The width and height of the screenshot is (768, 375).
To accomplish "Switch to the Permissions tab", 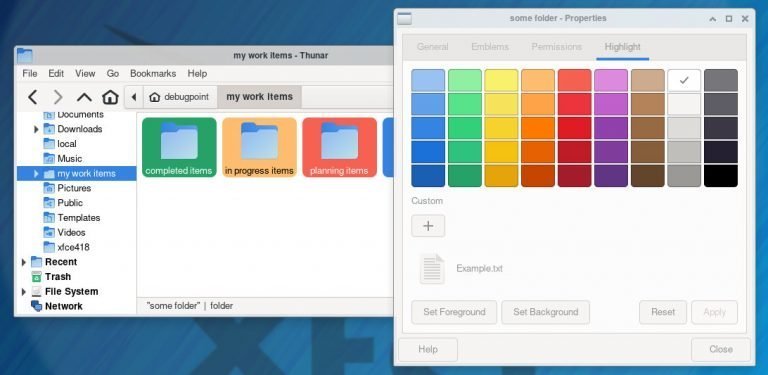I will pyautogui.click(x=556, y=47).
